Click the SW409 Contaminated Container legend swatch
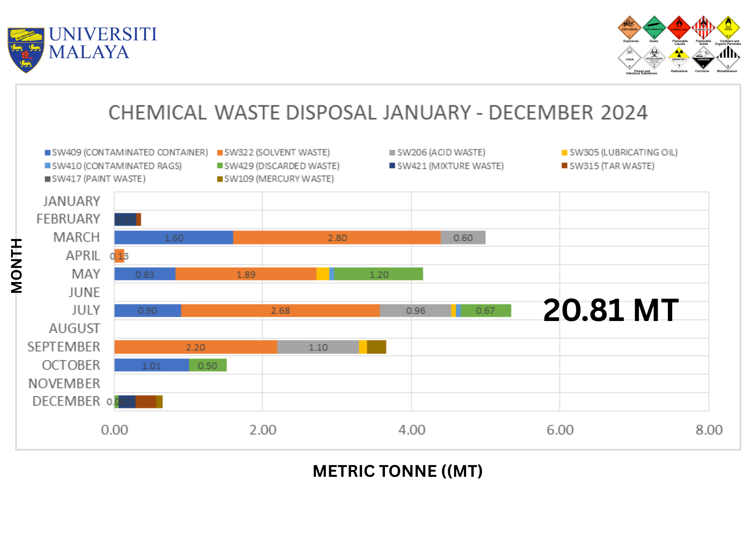 click(x=47, y=153)
